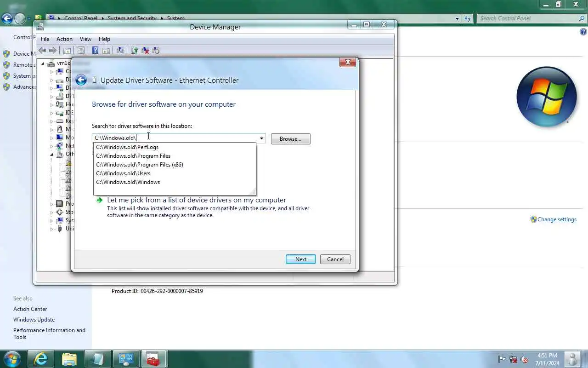
Task: Click the driver location path text field
Action: 175,138
